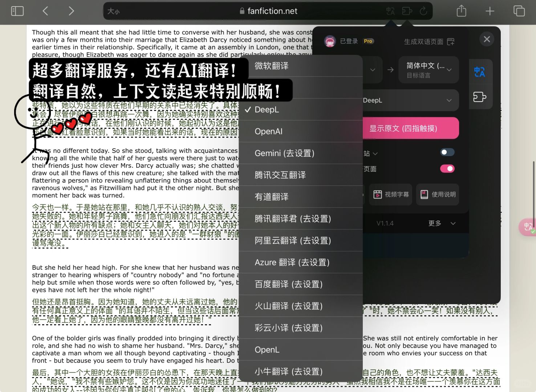Click the 已登录 logged-in status text
This screenshot has height=392, width=536.
click(x=349, y=41)
